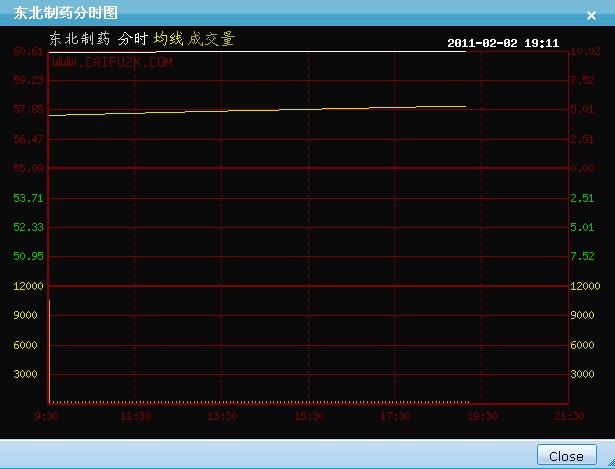Click 6000 on the right volume axis

click(582, 345)
